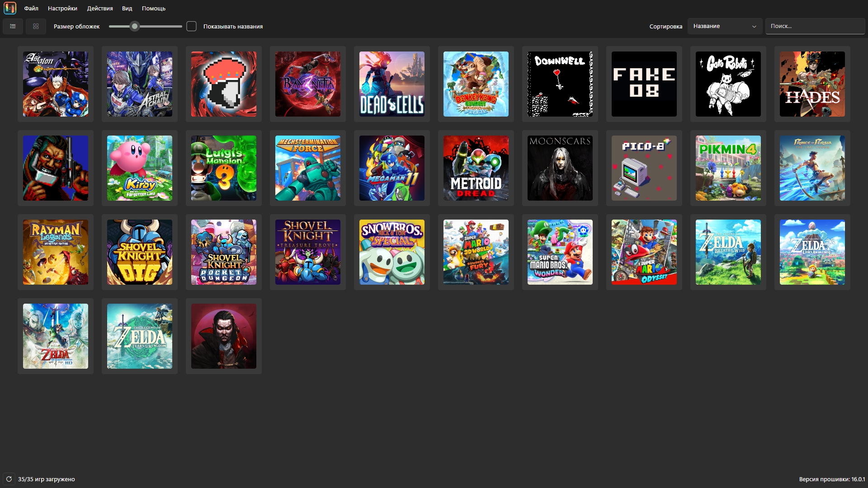Open the Настройки menu

(x=62, y=8)
